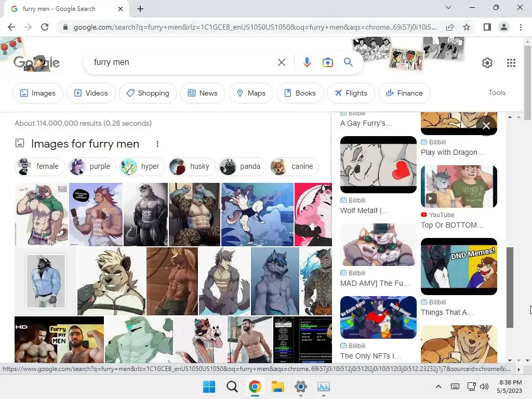The height and width of the screenshot is (399, 532).
Task: Click the Google doodle logo
Action: pos(37,63)
